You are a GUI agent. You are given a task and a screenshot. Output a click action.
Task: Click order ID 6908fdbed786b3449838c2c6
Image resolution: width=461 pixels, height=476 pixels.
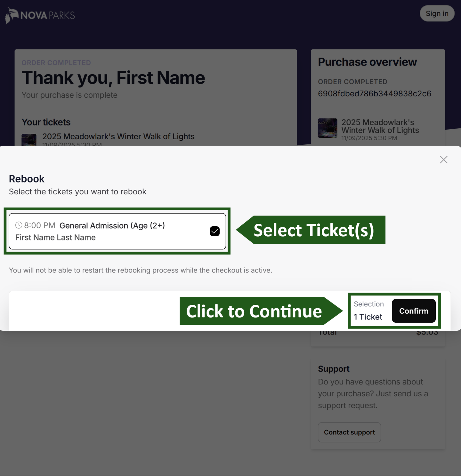(x=374, y=93)
